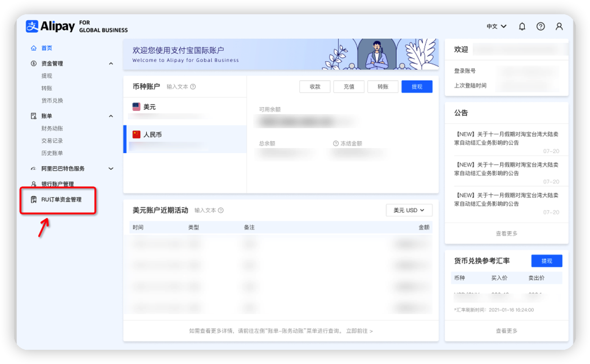Open the 中文 language dropdown

pos(496,26)
